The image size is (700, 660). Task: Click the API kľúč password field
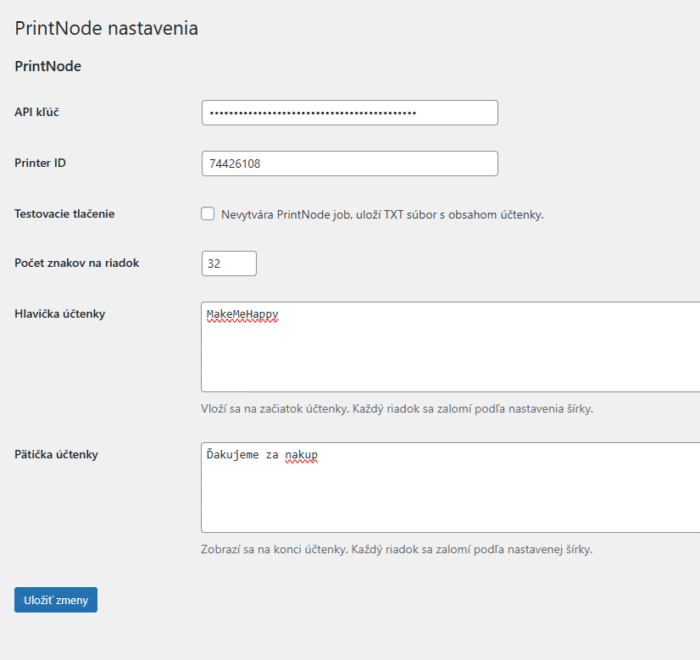[349, 113]
